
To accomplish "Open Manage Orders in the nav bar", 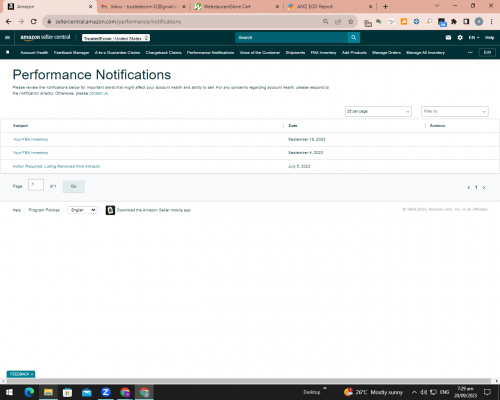I will 386,53.
